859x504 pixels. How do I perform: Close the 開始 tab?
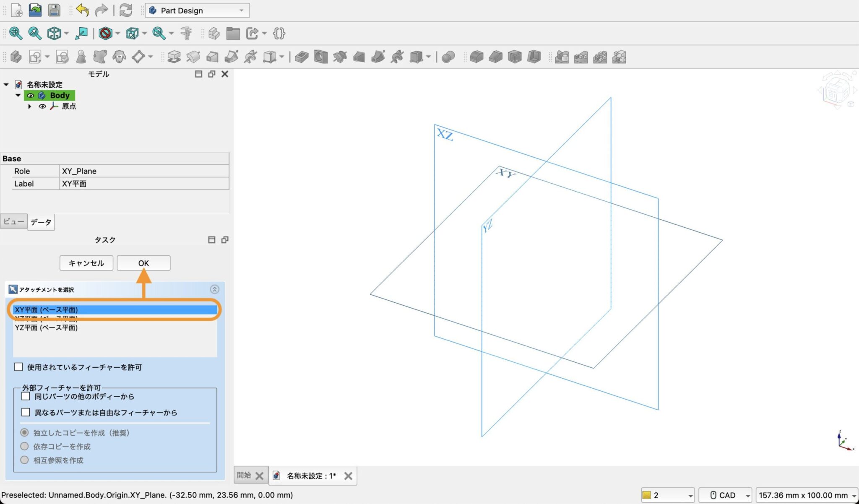point(260,476)
